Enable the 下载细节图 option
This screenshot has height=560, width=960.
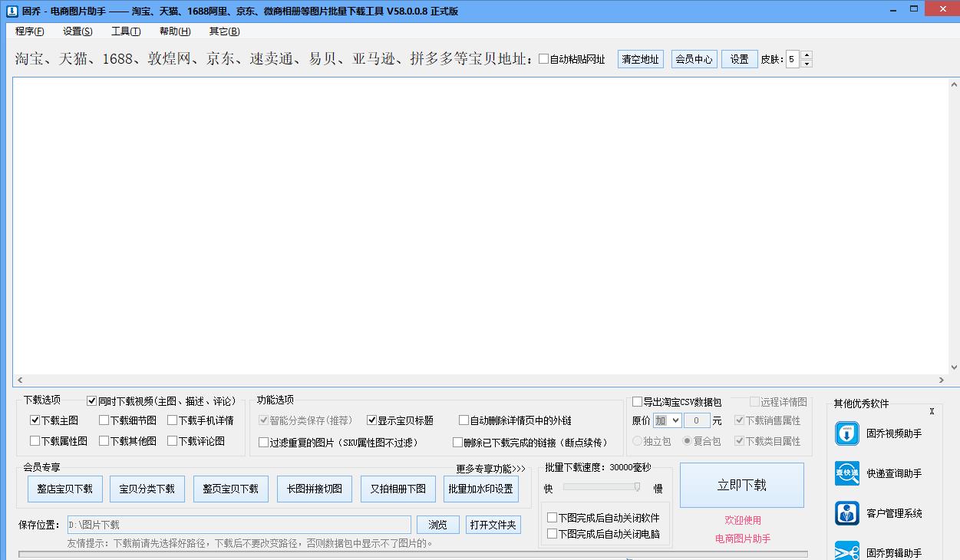tap(104, 420)
